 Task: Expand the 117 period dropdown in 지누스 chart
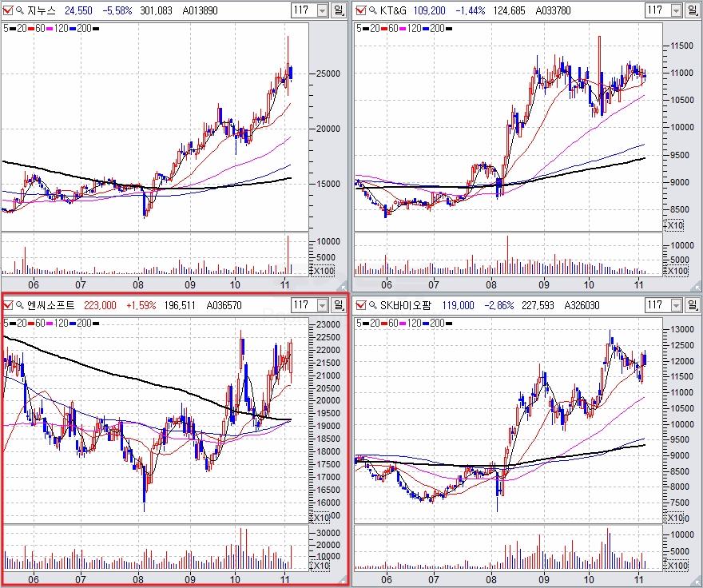322,10
